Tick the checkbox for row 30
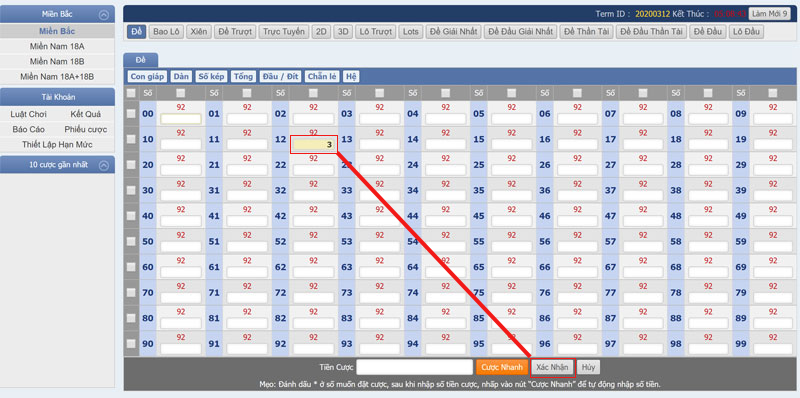 click(x=131, y=190)
